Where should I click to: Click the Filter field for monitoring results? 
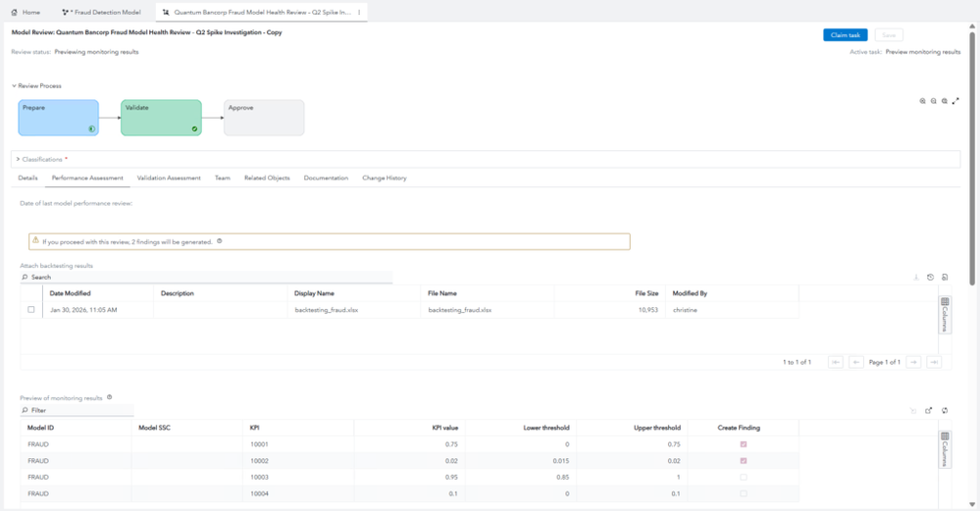point(77,410)
